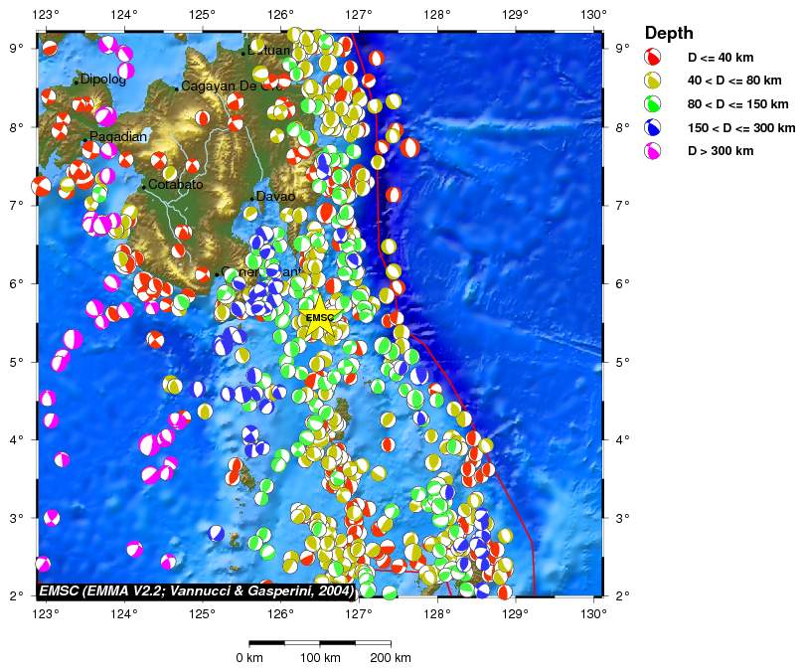Click the yellow 40 < D <= 80 km legend beachball
Image resolution: width=805 pixels, height=672 pixels.
pos(653,81)
